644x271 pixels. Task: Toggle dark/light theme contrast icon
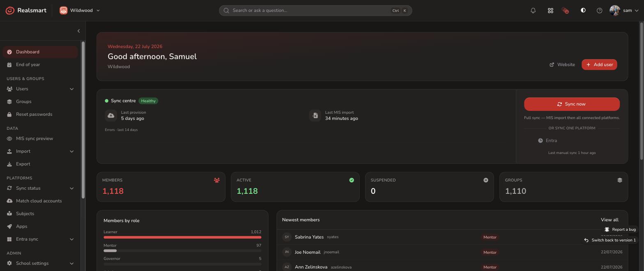pos(583,10)
